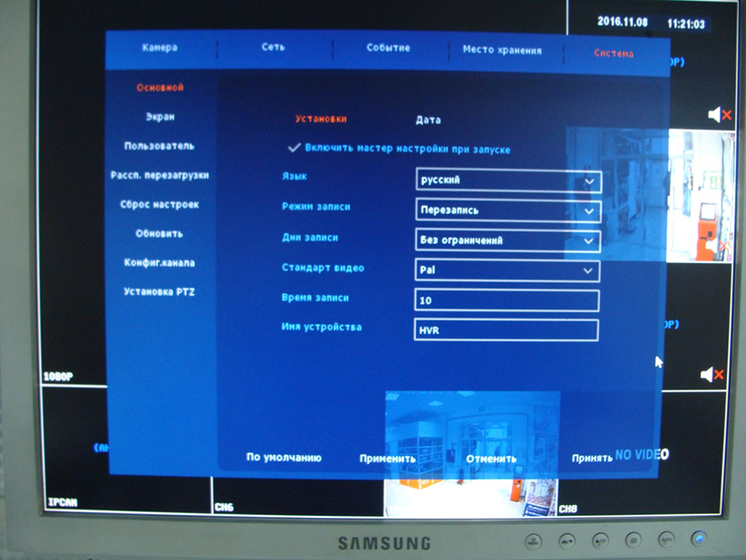
Task: Select the CH6 channel label
Action: 224,507
